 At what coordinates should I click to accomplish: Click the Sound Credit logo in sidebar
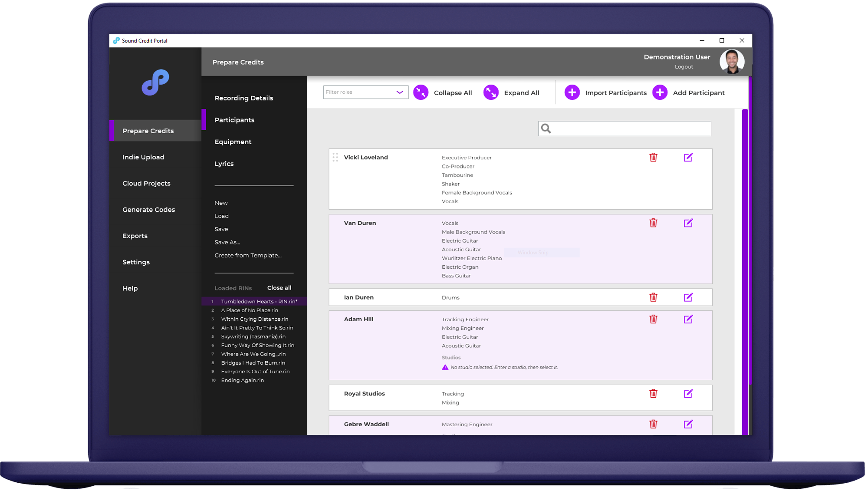click(156, 82)
